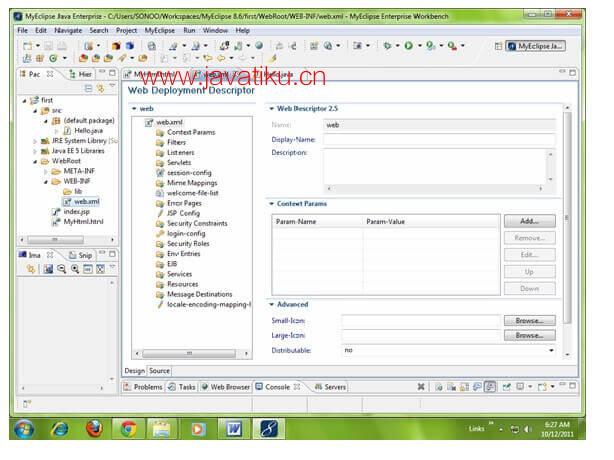Click the New wizard toolbar icon
This screenshot has height=460, width=614.
(27, 46)
